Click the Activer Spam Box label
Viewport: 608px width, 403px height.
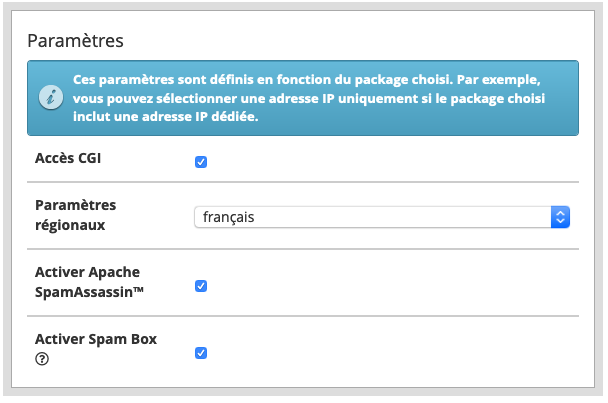coord(96,339)
